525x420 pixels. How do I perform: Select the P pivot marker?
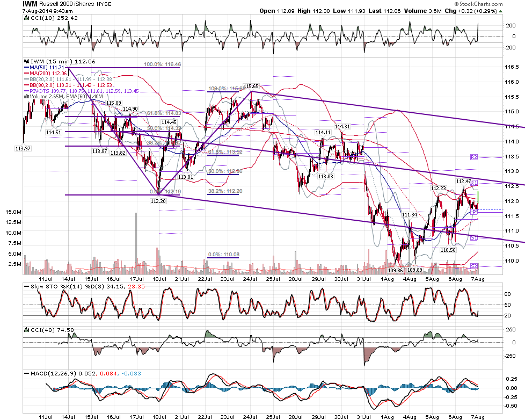tap(474, 212)
